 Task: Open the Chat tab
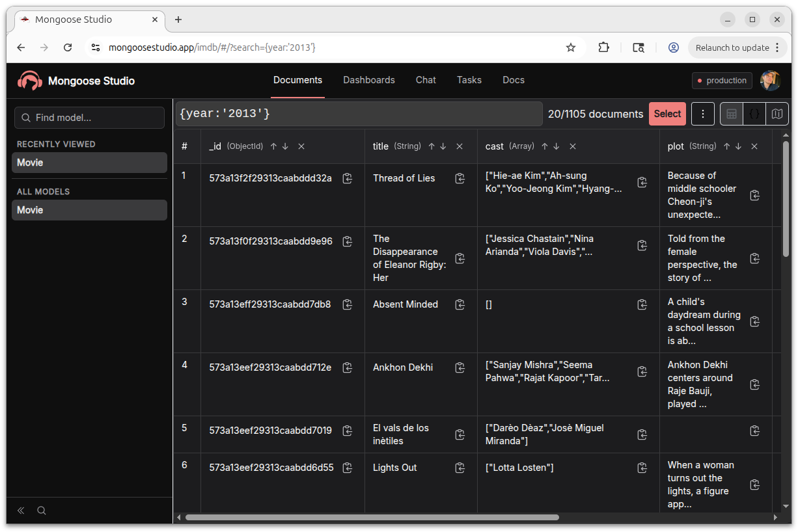pos(426,80)
